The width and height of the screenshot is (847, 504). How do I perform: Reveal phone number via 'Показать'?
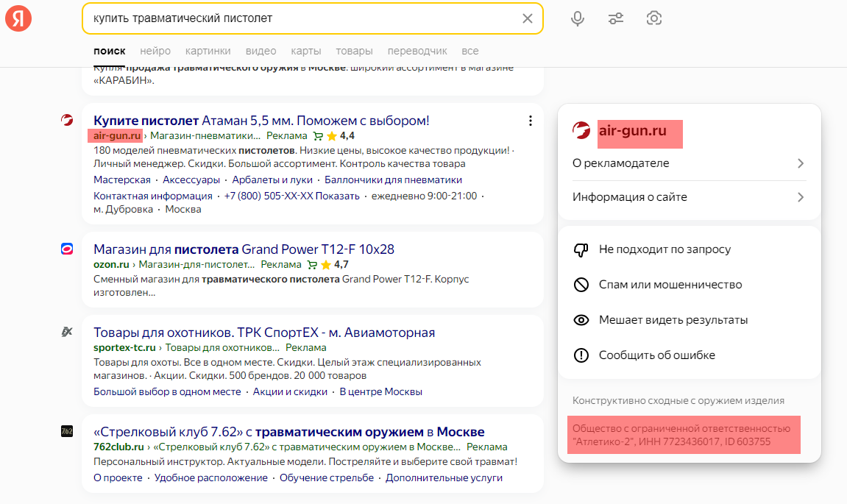(338, 196)
